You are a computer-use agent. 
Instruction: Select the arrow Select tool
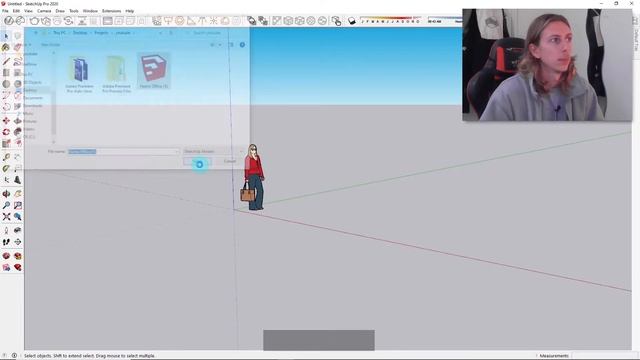6,37
